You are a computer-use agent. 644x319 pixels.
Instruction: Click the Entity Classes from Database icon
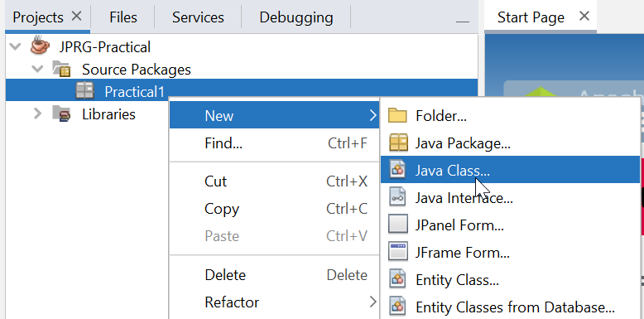pos(397,307)
